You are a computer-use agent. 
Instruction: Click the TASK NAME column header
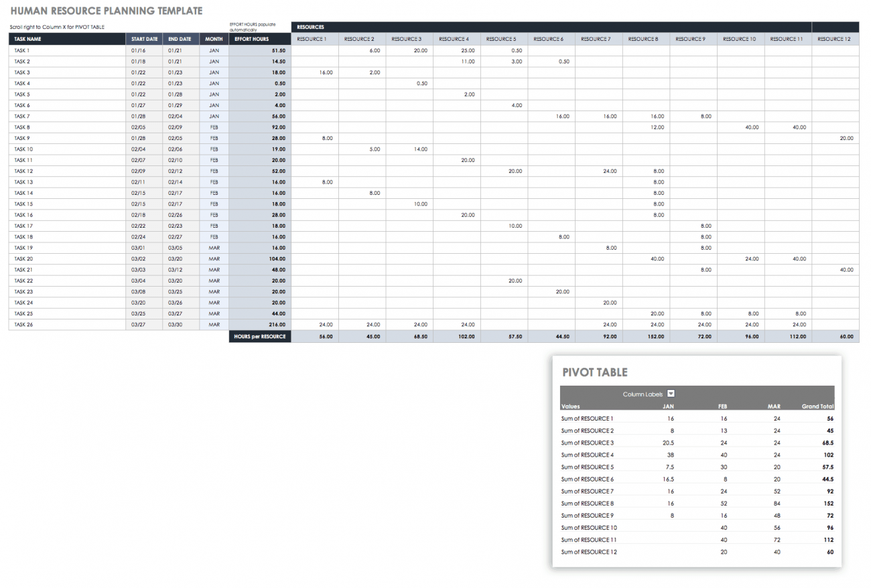(x=28, y=39)
